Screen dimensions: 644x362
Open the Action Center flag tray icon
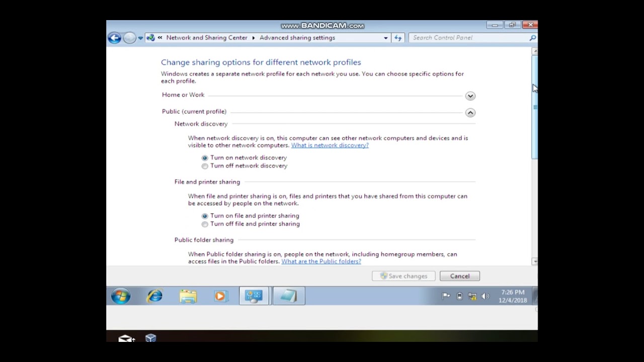tap(446, 296)
